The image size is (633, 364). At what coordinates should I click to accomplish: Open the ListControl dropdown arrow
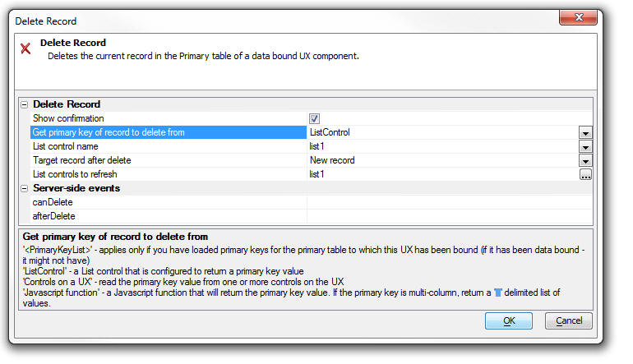(x=585, y=132)
